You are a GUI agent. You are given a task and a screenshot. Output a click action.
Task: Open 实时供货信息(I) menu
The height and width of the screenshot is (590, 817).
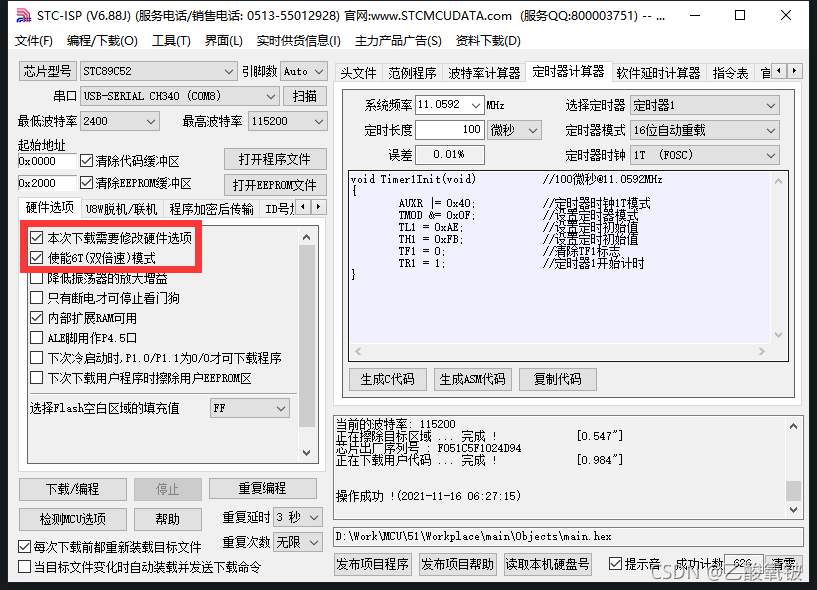pyautogui.click(x=299, y=41)
